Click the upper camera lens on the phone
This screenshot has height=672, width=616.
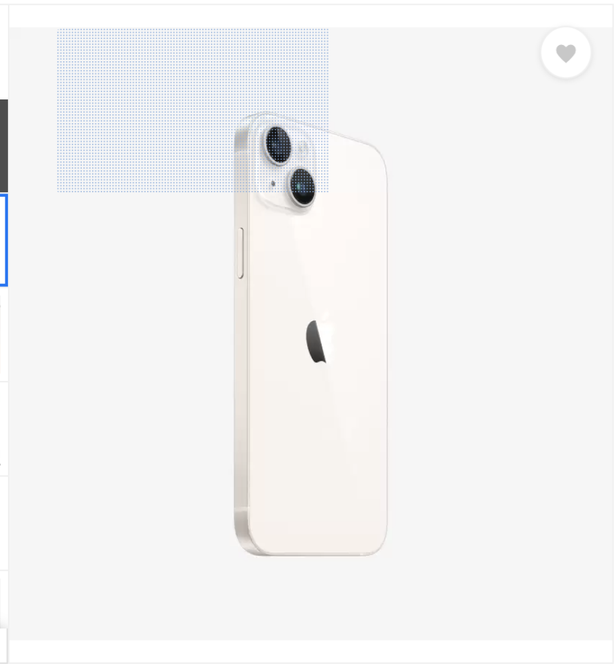click(x=278, y=145)
